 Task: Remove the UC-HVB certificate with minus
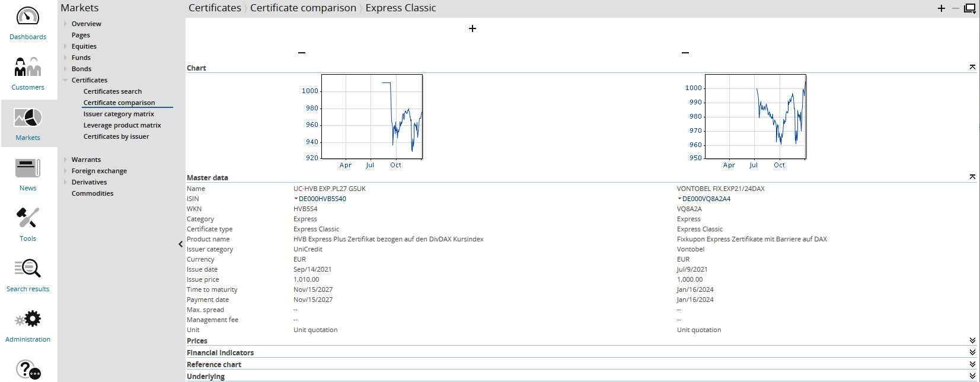tap(302, 53)
